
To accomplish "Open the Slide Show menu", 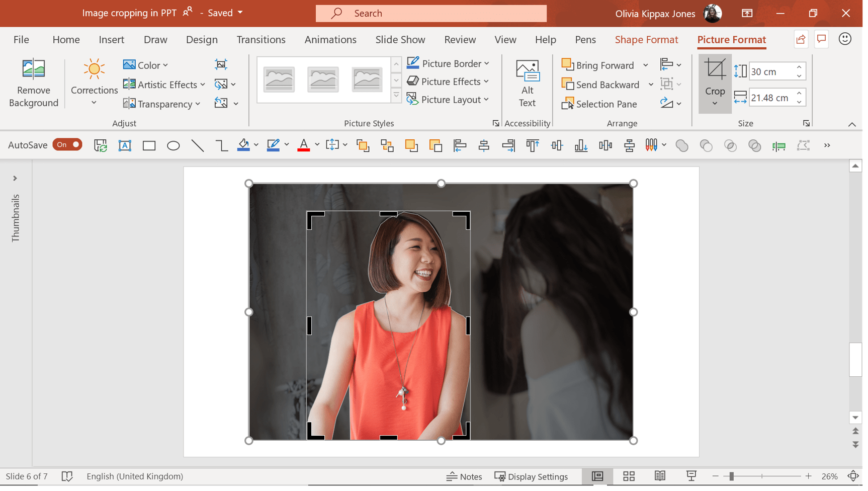I will [x=400, y=39].
